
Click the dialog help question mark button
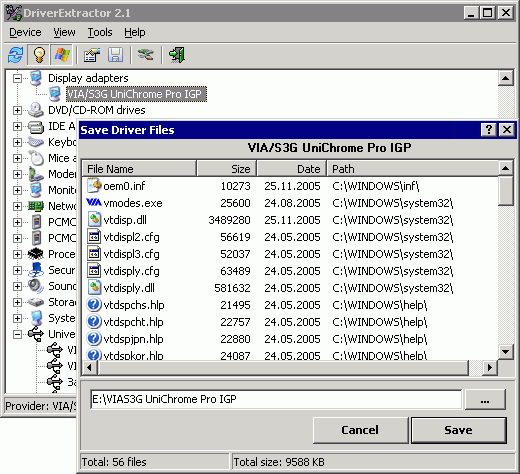489,129
